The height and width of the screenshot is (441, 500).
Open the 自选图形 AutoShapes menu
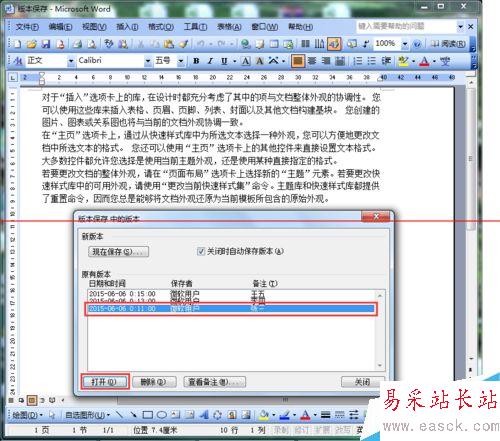pos(87,415)
